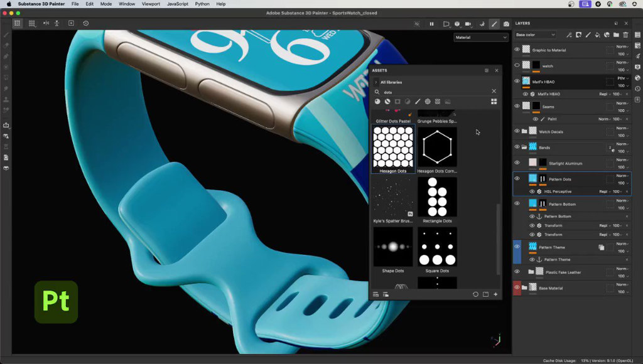Collapse the Bands folder
The height and width of the screenshot is (364, 643).
(x=524, y=147)
